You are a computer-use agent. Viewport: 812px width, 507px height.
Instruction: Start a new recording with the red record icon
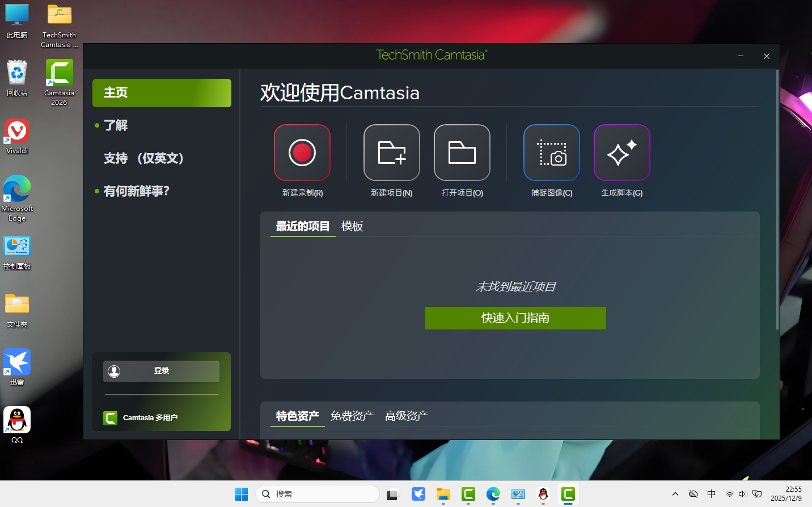pos(302,153)
